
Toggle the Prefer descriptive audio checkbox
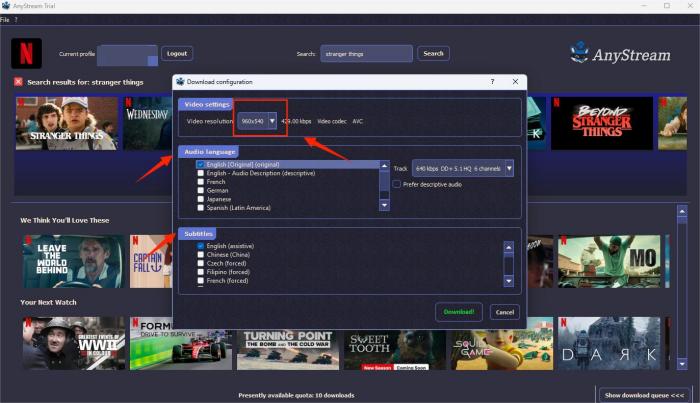click(396, 184)
